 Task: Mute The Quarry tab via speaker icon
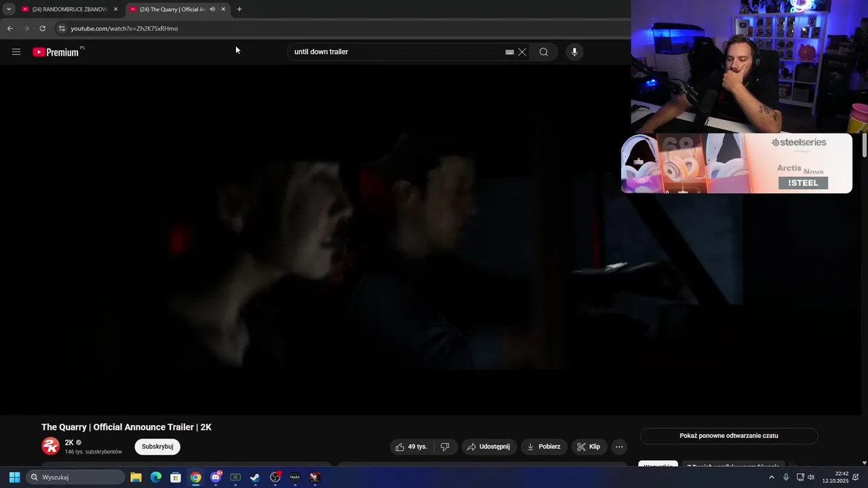coord(212,9)
